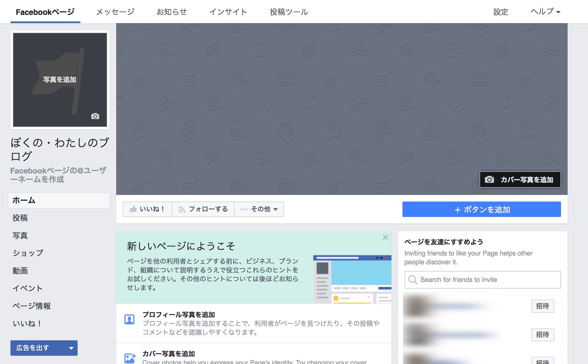The image size is (588, 364).
Task: Select ページ情報 in the sidebar
Action: (x=32, y=306)
